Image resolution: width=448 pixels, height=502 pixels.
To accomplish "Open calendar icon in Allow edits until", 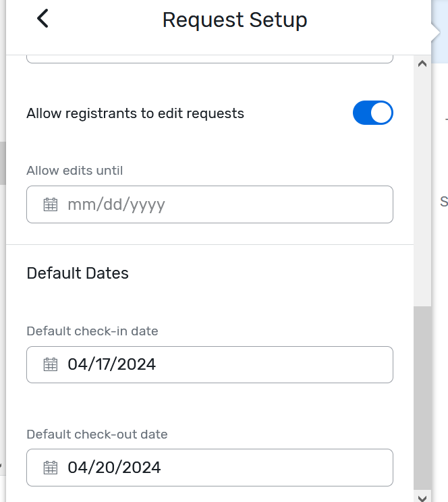I will 51,204.
